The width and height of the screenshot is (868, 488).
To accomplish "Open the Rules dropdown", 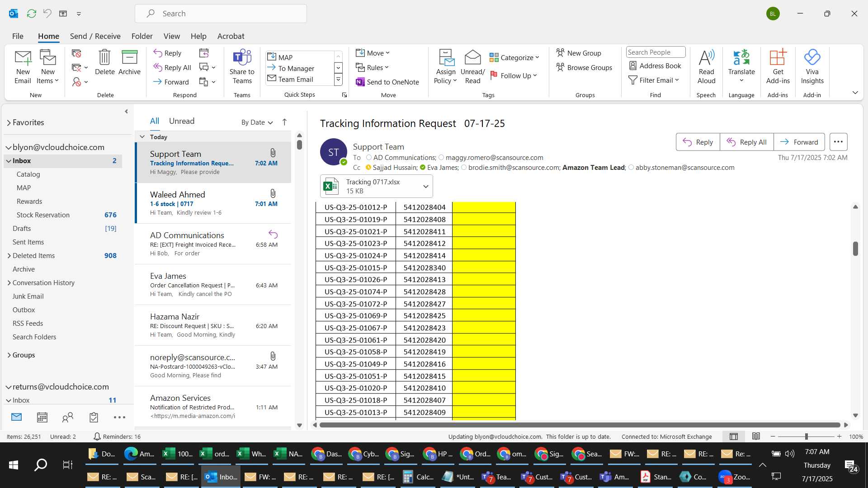I will click(372, 67).
